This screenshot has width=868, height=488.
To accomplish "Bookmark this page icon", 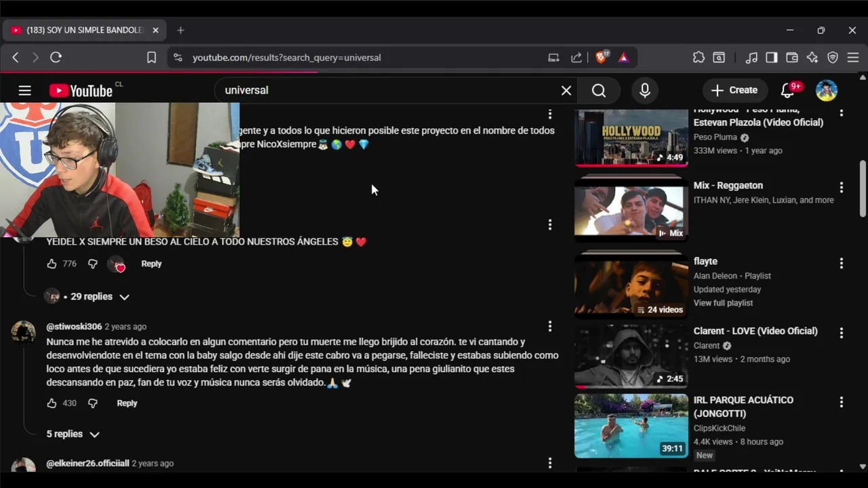I will click(x=151, y=58).
